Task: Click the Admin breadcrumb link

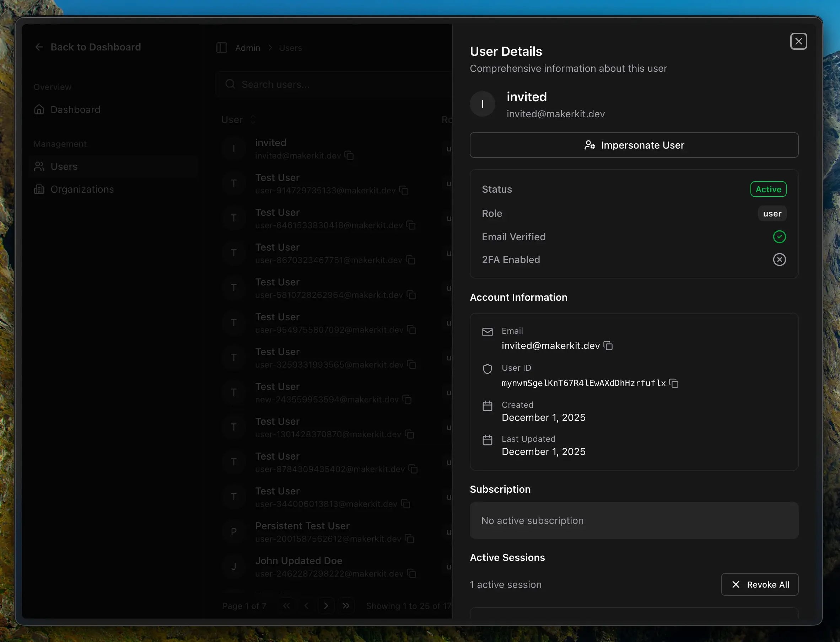Action: pos(248,48)
